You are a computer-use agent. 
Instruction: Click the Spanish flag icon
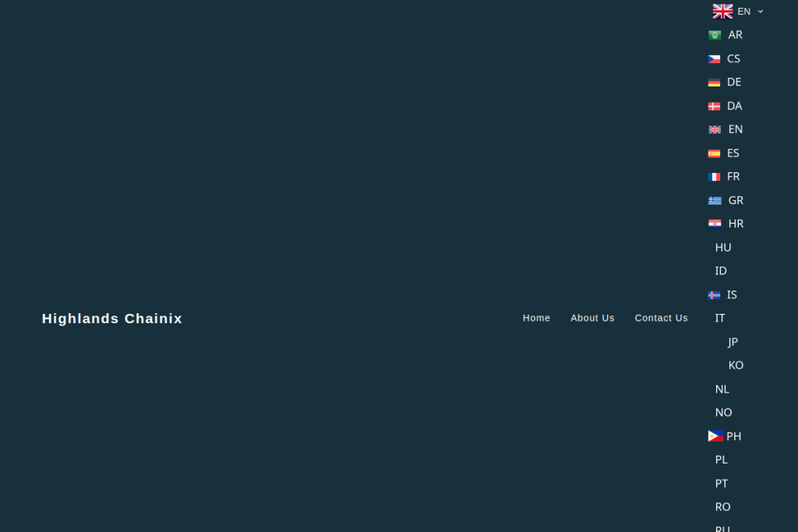point(714,153)
